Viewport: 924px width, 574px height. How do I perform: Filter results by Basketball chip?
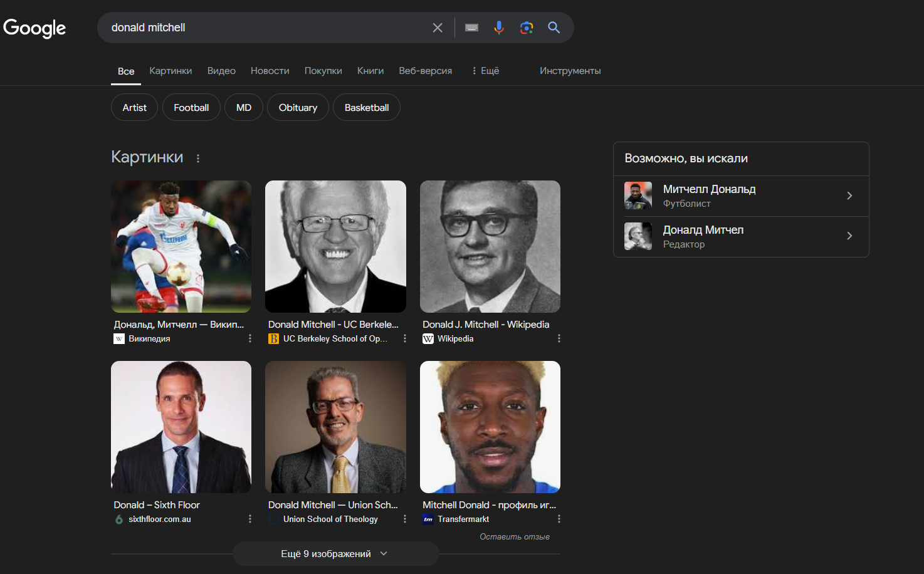click(366, 108)
